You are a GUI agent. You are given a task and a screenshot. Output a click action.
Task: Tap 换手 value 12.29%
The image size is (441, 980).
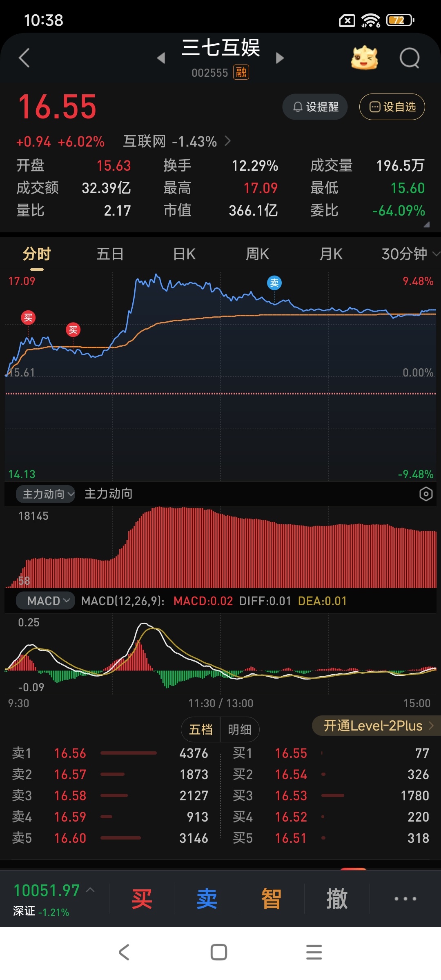pos(255,166)
